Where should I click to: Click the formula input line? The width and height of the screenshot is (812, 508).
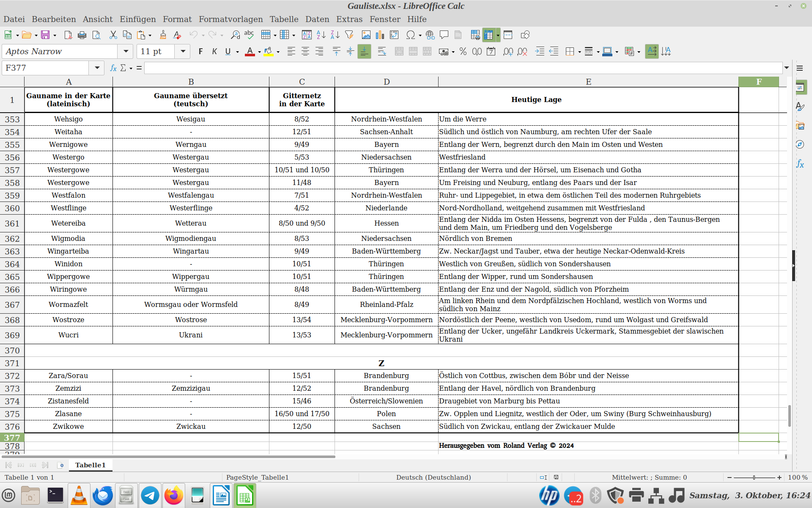(x=463, y=68)
